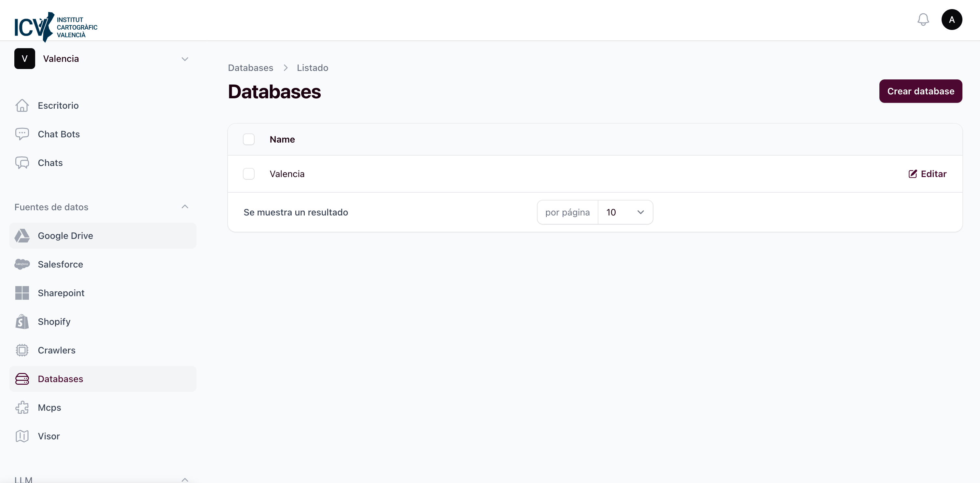Open notifications bell icon

point(923,20)
